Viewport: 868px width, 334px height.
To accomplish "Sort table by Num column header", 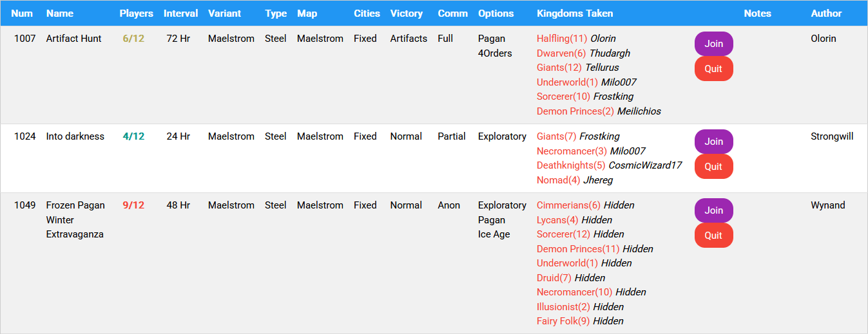I will point(22,14).
